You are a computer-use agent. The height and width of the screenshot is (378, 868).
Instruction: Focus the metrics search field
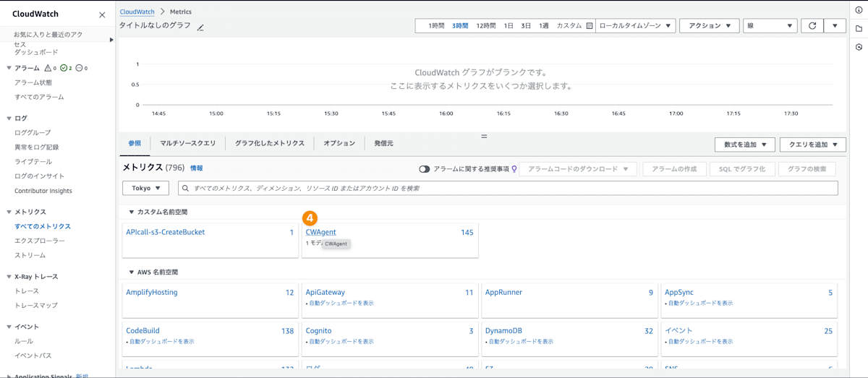coord(508,188)
